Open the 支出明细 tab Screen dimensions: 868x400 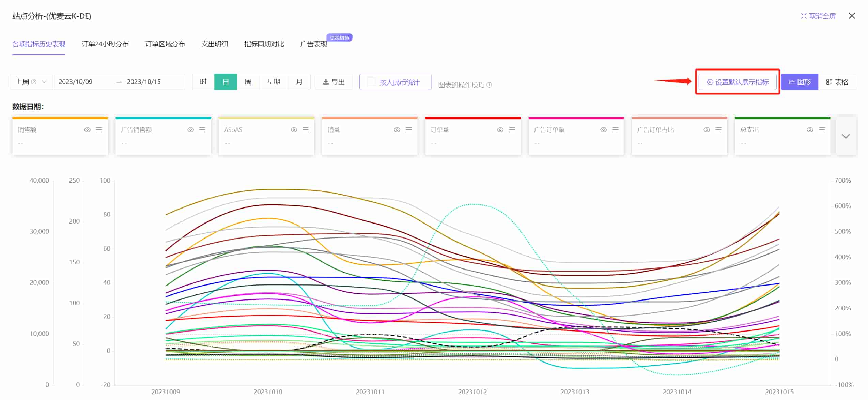coord(215,44)
